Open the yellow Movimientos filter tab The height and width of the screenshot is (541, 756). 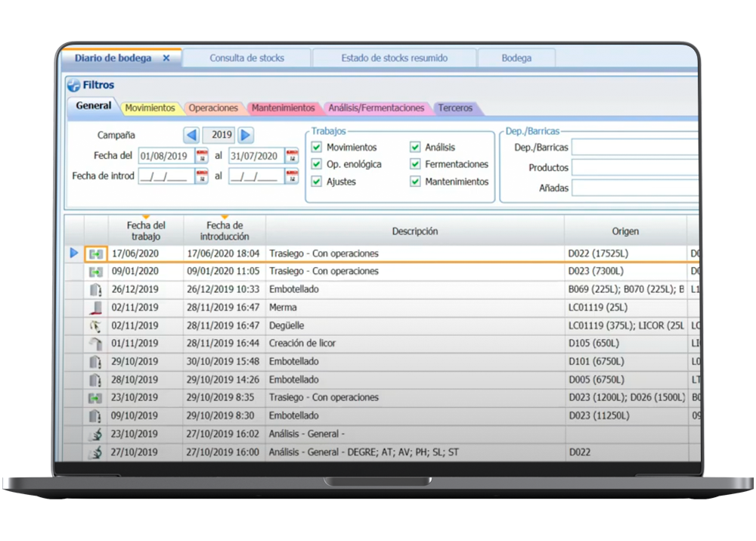point(150,108)
